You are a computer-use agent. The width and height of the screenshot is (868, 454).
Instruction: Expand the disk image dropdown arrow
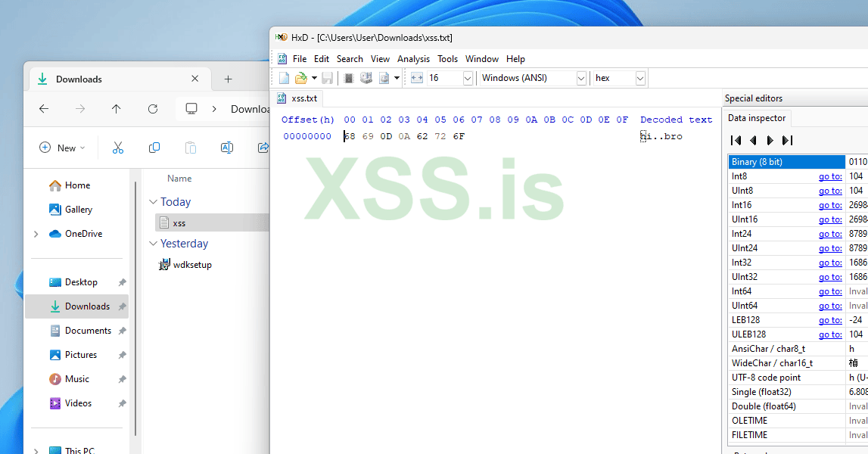397,78
